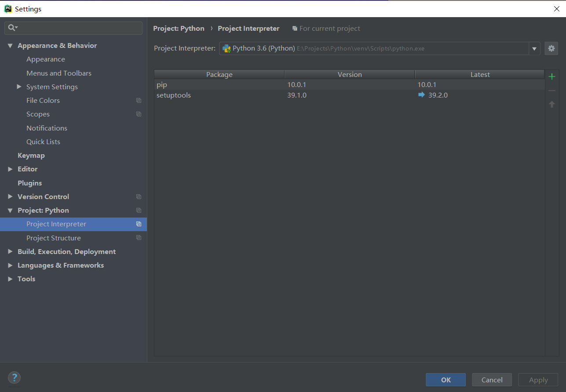Screen dimensions: 566x392
Task: Select the setuptools package row
Action: 349,95
